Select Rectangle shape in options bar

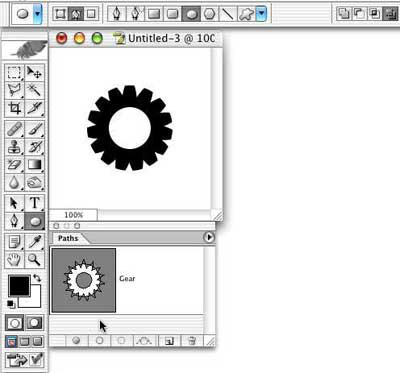[x=154, y=14]
